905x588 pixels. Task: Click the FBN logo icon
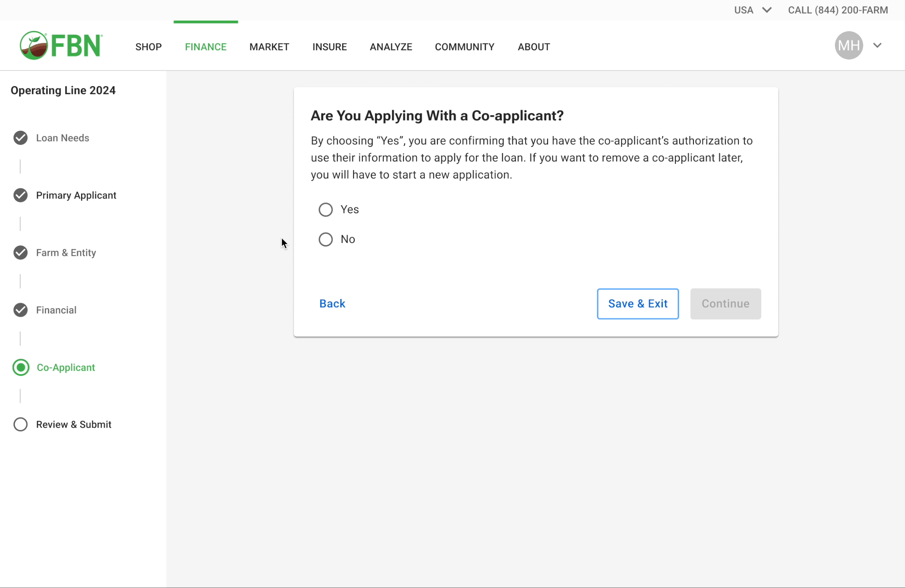[34, 46]
